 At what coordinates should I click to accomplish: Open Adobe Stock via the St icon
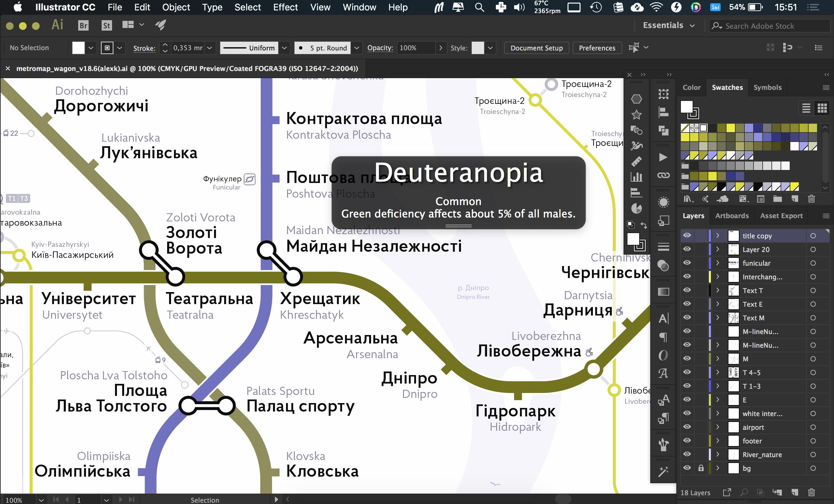[x=107, y=25]
